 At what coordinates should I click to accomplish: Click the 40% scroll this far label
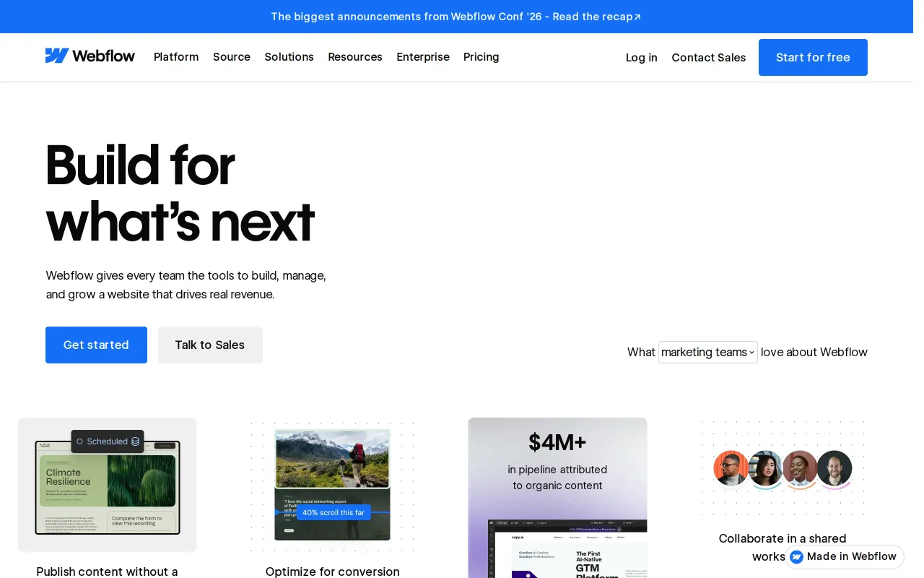point(334,512)
